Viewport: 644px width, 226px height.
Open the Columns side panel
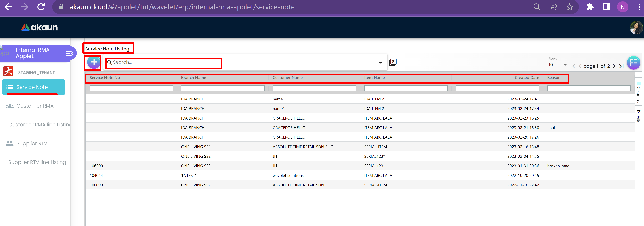coord(638,92)
